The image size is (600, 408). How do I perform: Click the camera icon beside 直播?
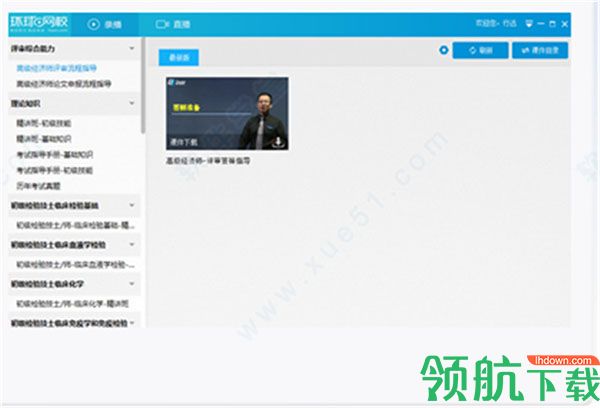click(162, 24)
